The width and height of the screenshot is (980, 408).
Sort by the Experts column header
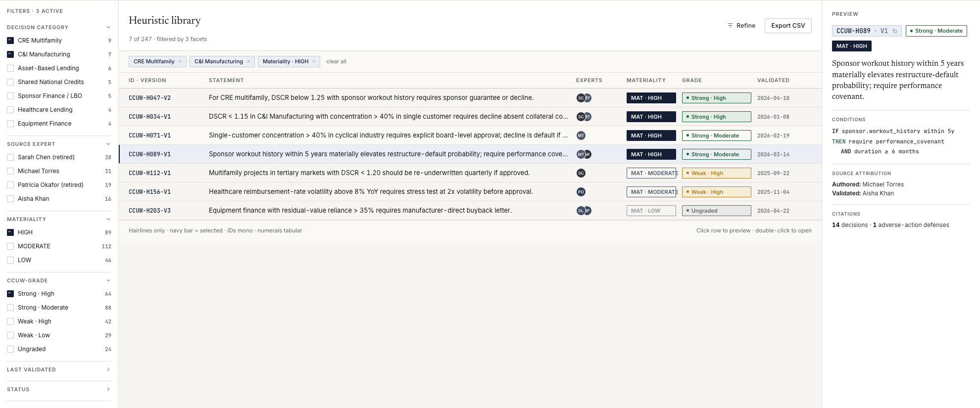point(589,80)
